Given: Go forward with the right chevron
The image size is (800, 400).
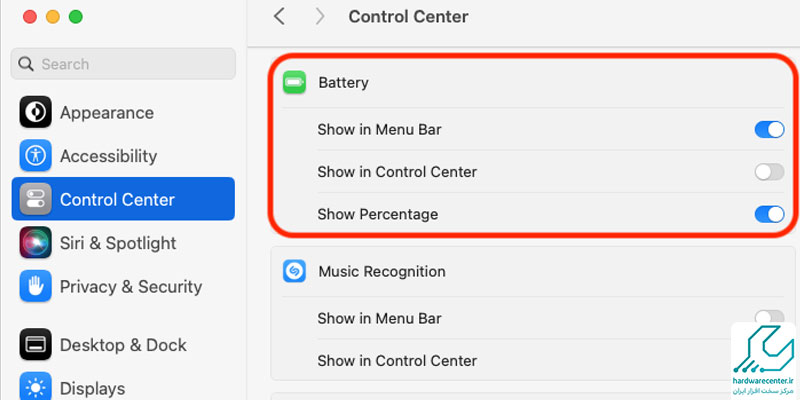Looking at the screenshot, I should tap(320, 16).
